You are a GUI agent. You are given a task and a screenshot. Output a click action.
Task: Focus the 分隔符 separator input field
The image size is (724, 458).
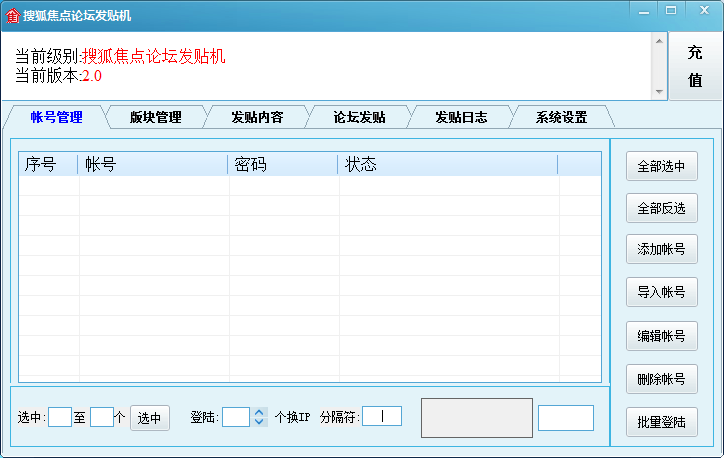pyautogui.click(x=382, y=416)
